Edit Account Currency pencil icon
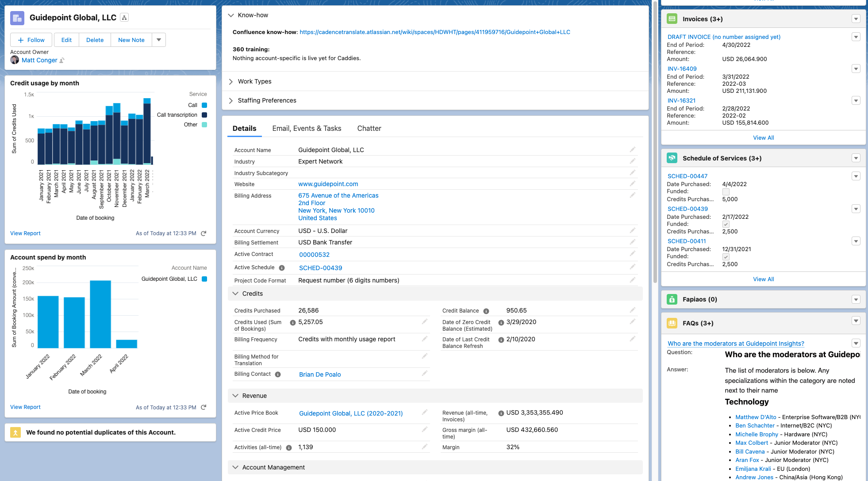The width and height of the screenshot is (868, 481). pos(633,231)
